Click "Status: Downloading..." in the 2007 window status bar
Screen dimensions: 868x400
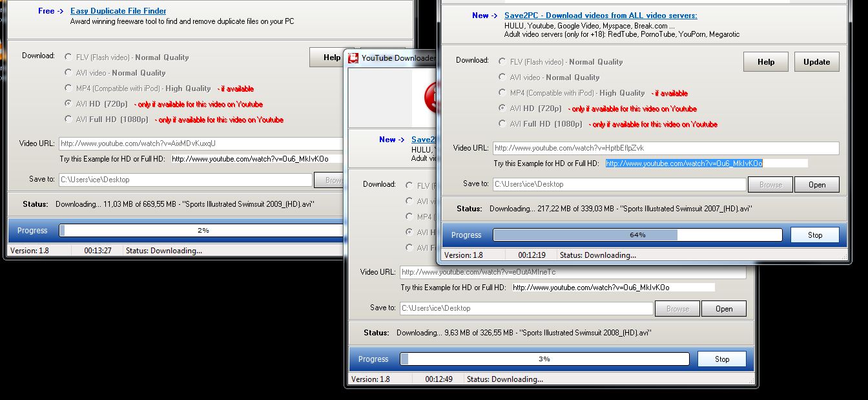click(x=598, y=255)
